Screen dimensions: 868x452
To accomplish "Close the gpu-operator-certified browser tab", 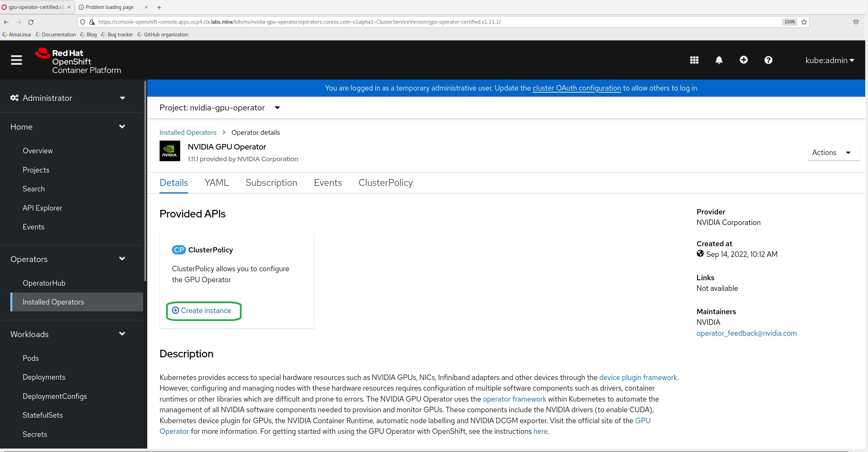I will coord(69,7).
